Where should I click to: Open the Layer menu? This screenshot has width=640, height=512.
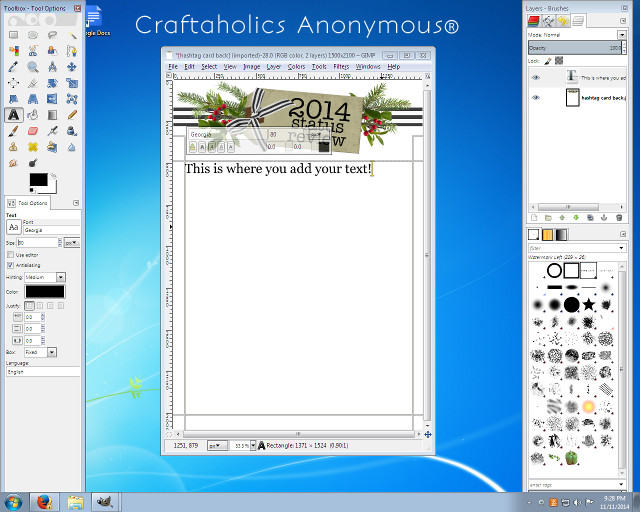273,67
